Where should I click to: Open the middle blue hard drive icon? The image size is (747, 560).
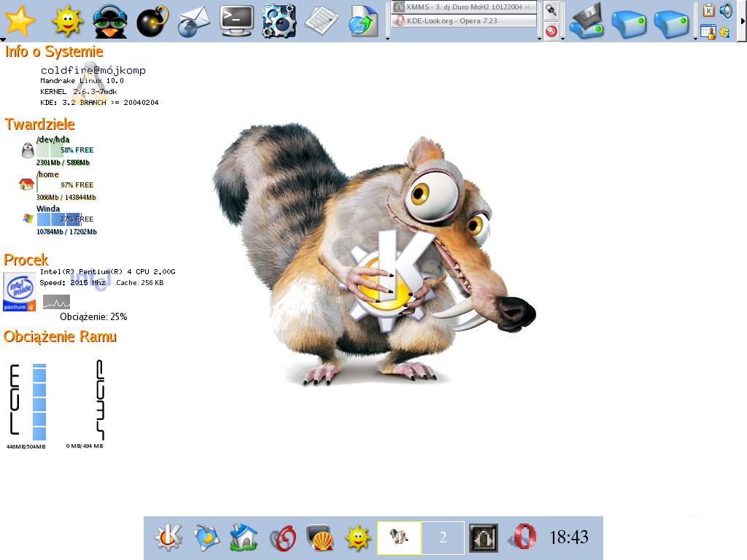629,24
